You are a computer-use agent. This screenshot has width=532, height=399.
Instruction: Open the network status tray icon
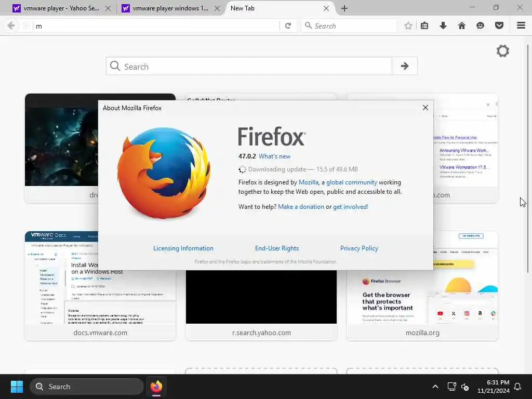click(x=451, y=387)
